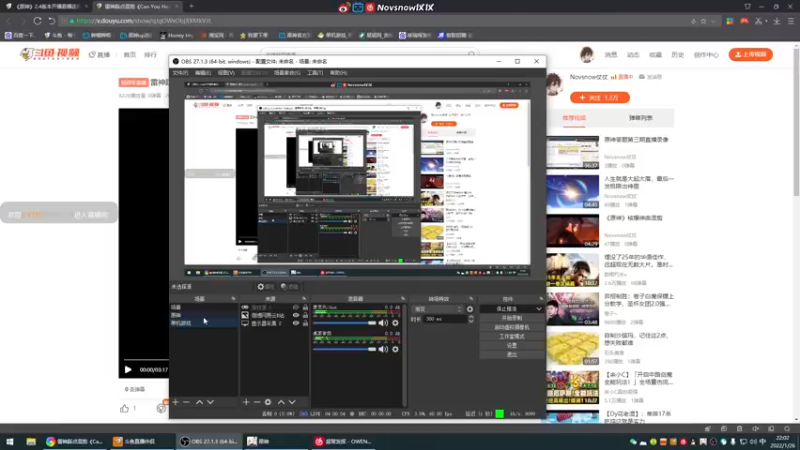Open the transition properties gear icon
800x450 pixels.
click(469, 309)
